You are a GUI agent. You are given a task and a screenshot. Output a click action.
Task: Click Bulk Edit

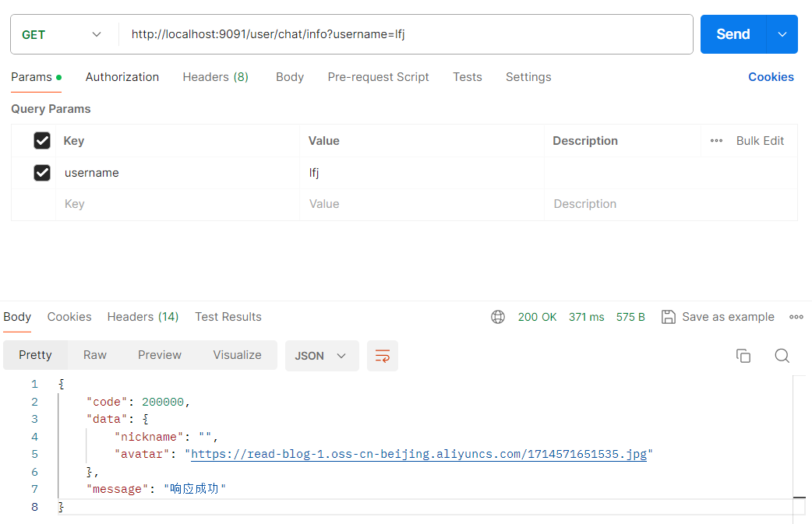(x=760, y=141)
